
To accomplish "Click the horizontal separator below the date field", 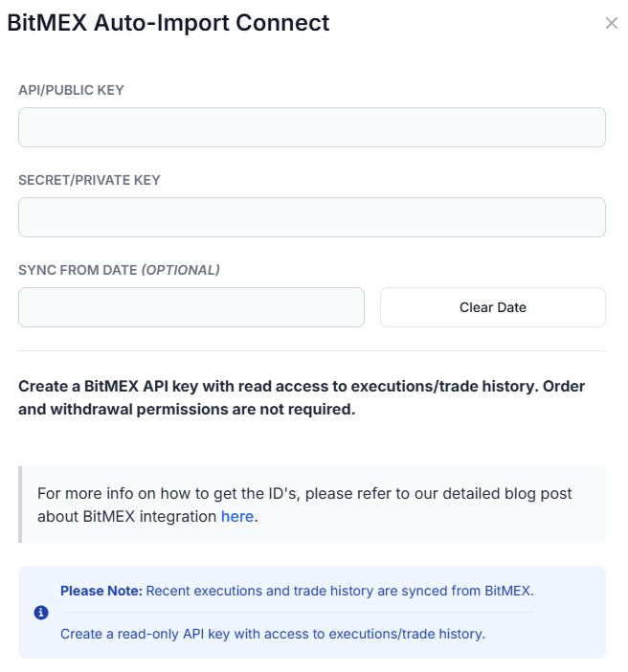I will click(312, 350).
